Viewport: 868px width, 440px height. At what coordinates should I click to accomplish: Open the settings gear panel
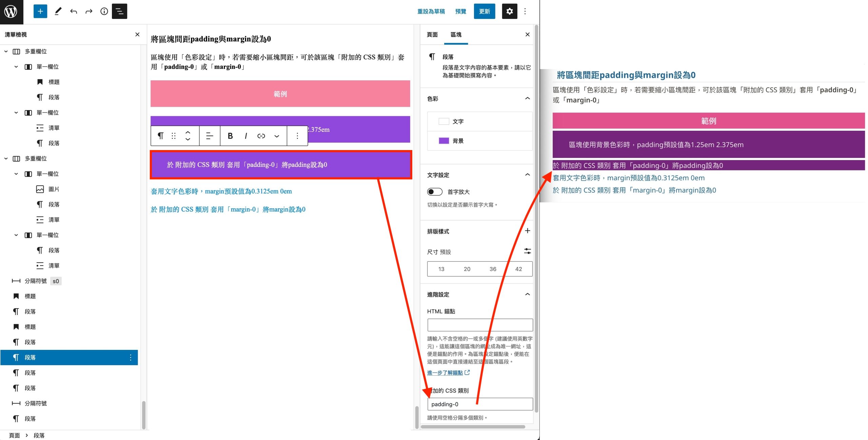509,12
